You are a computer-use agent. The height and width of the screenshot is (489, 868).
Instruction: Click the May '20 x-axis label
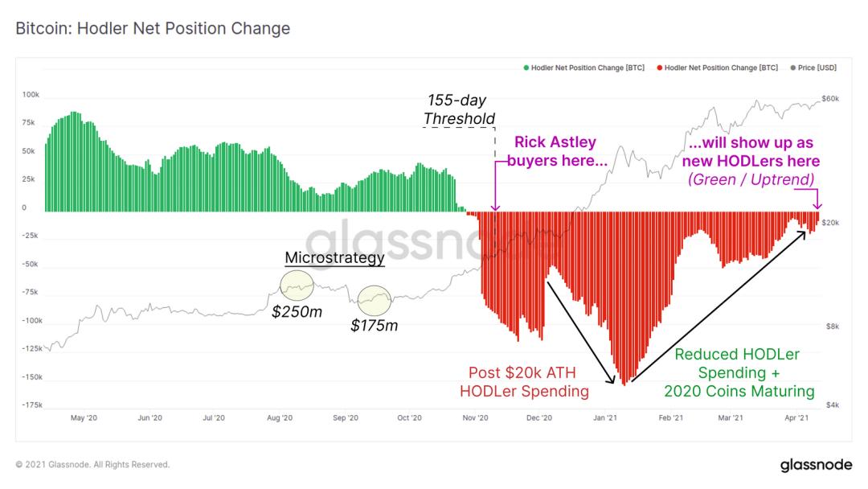[x=84, y=418]
